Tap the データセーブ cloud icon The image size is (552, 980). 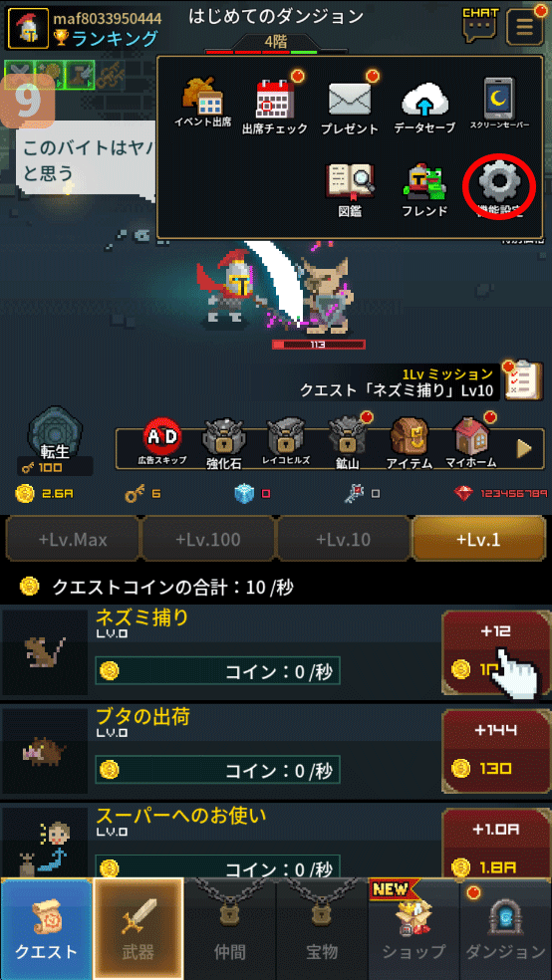coord(424,107)
